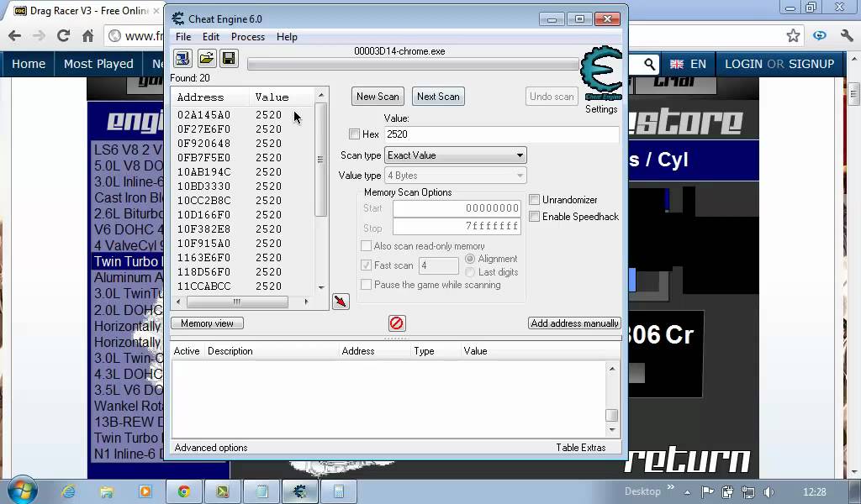This screenshot has height=504, width=861.
Task: Open the media player taskbar icon
Action: point(145,491)
